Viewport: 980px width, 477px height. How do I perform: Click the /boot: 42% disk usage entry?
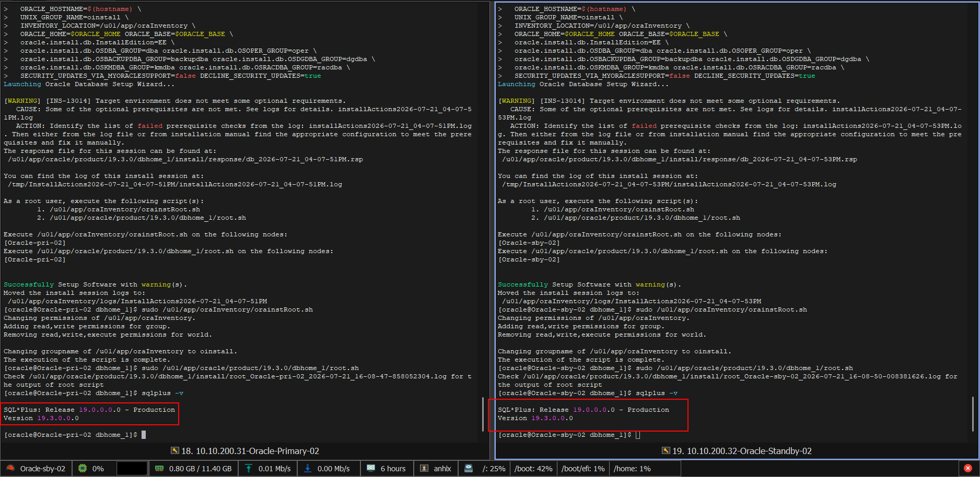coord(533,469)
